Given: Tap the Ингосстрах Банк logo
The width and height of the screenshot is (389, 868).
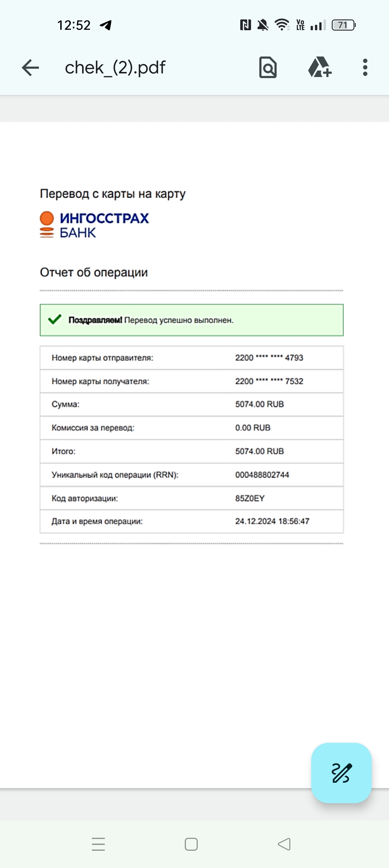Looking at the screenshot, I should [94, 225].
